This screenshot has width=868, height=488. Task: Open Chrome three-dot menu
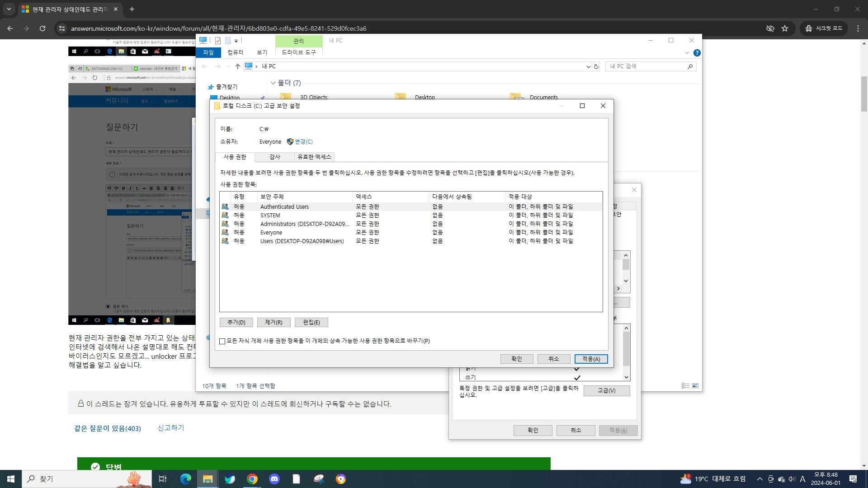(858, 28)
